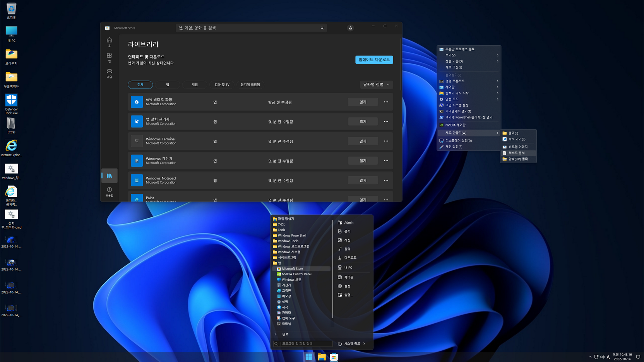Select the 게임 filter tab
This screenshot has width=644, height=362.
[x=195, y=85]
